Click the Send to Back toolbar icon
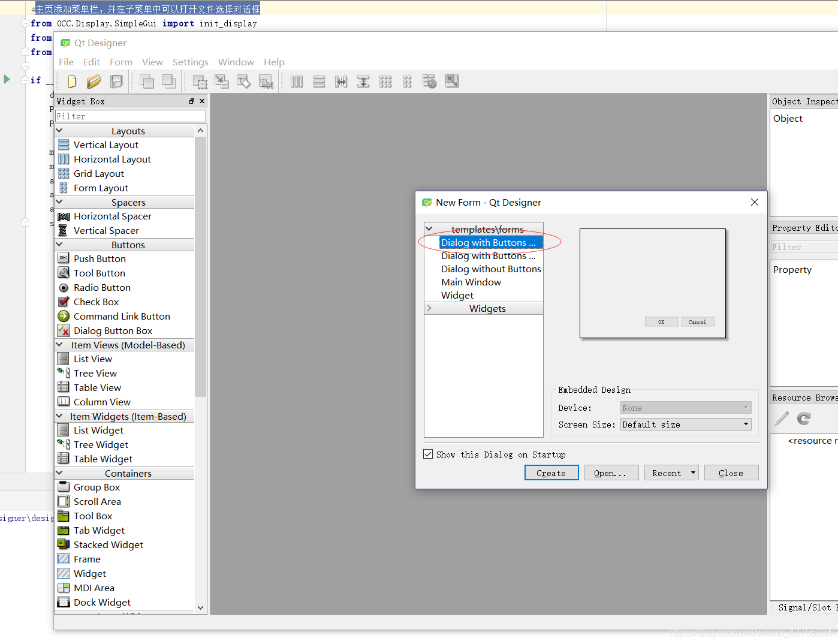 tap(169, 82)
